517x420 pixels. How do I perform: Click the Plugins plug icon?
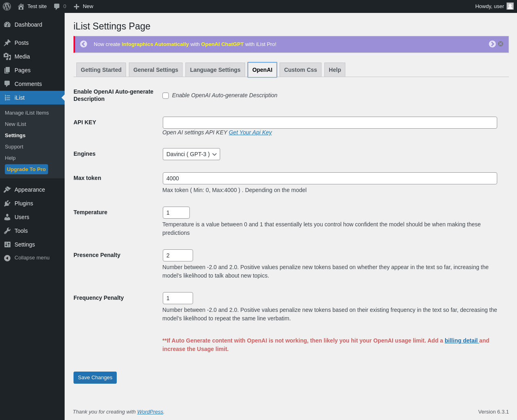pos(7,203)
